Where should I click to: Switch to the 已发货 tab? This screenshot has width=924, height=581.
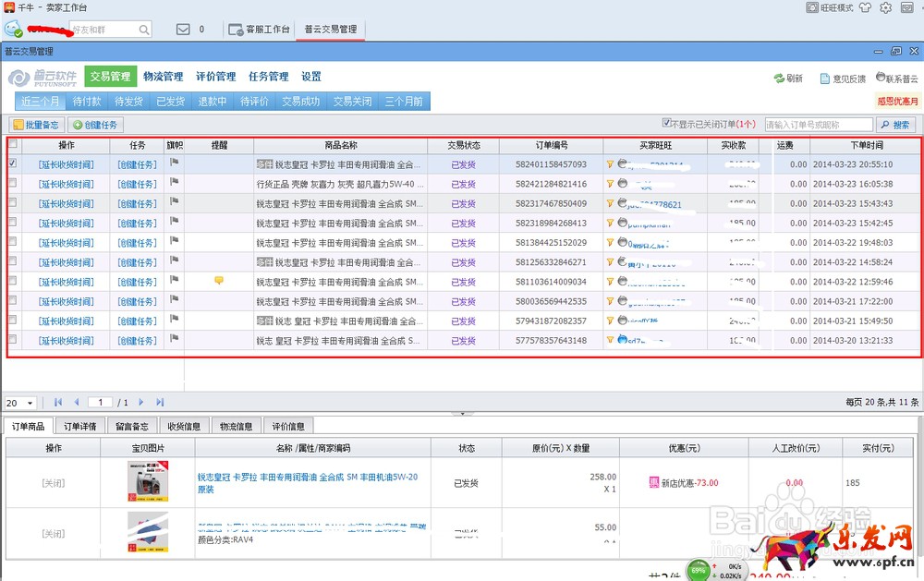tap(171, 102)
